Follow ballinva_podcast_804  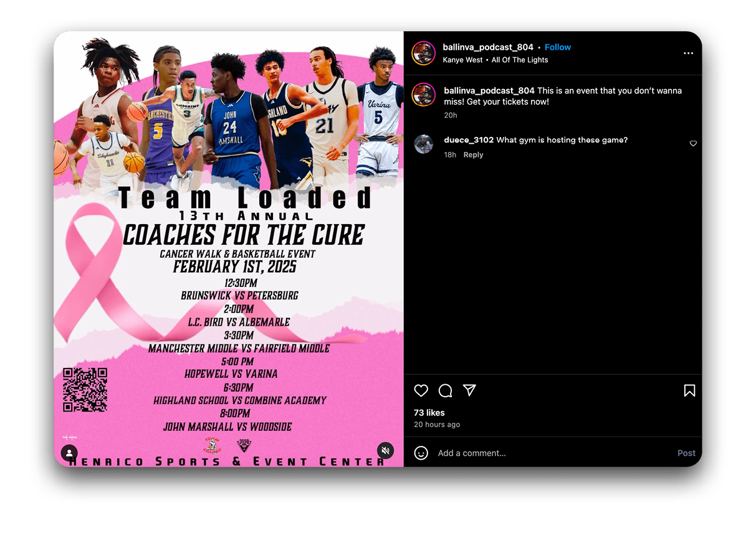558,47
